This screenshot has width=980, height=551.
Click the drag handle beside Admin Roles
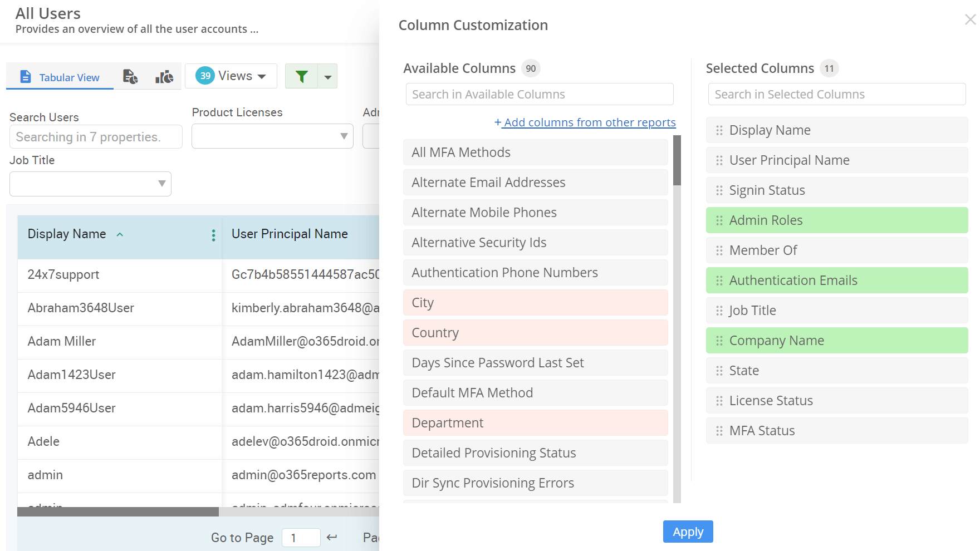tap(719, 220)
